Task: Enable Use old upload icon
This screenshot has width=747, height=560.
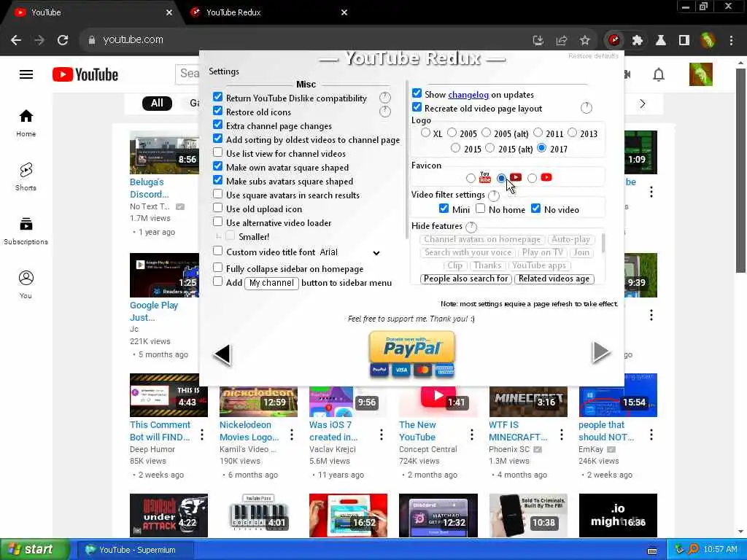Action: click(217, 208)
